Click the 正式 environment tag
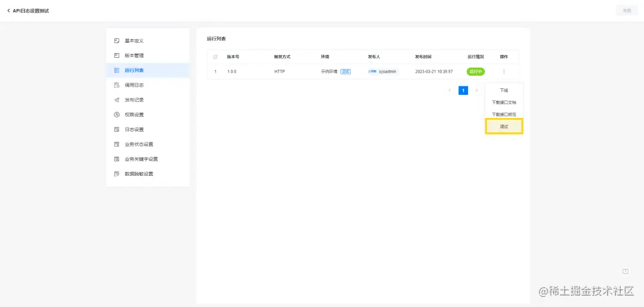Screen dimensions: 644x307 (x=345, y=72)
